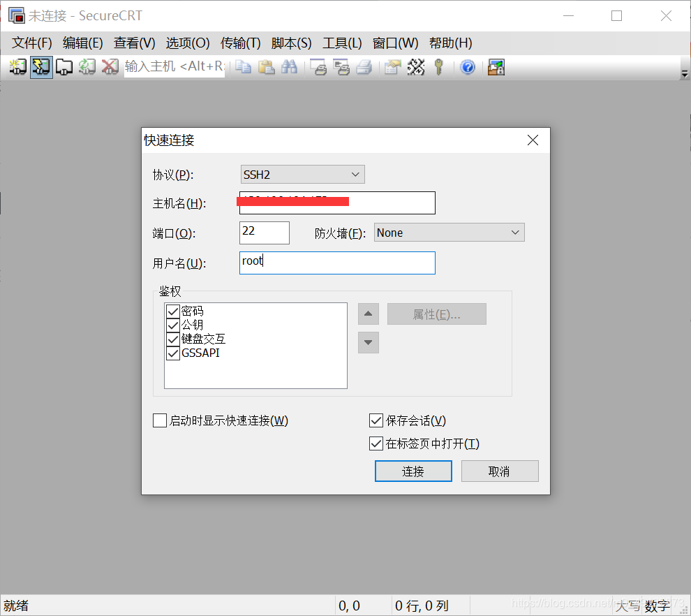Move authentication method up with arrow button
Viewport: 691px width, 616px height.
pyautogui.click(x=369, y=314)
